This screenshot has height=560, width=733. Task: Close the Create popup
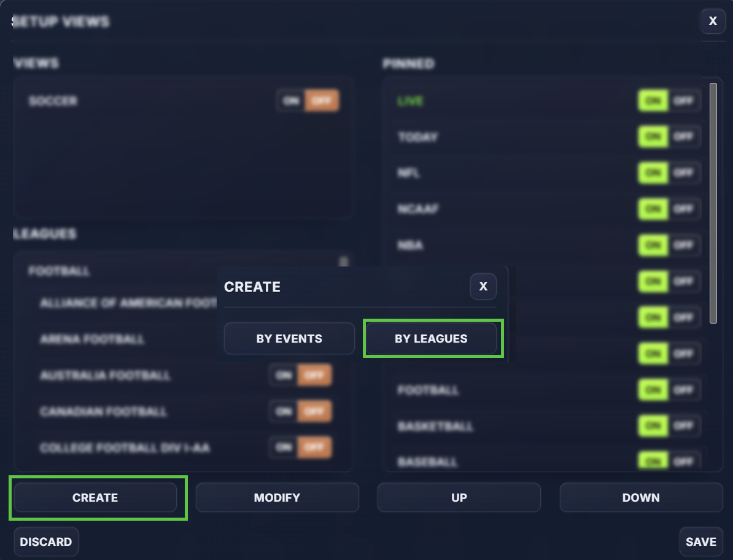[x=483, y=287]
